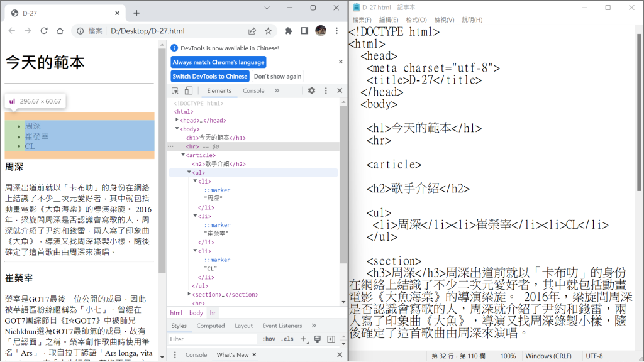Select hr in DOM breadcrumb
The image size is (644, 362).
point(213,313)
